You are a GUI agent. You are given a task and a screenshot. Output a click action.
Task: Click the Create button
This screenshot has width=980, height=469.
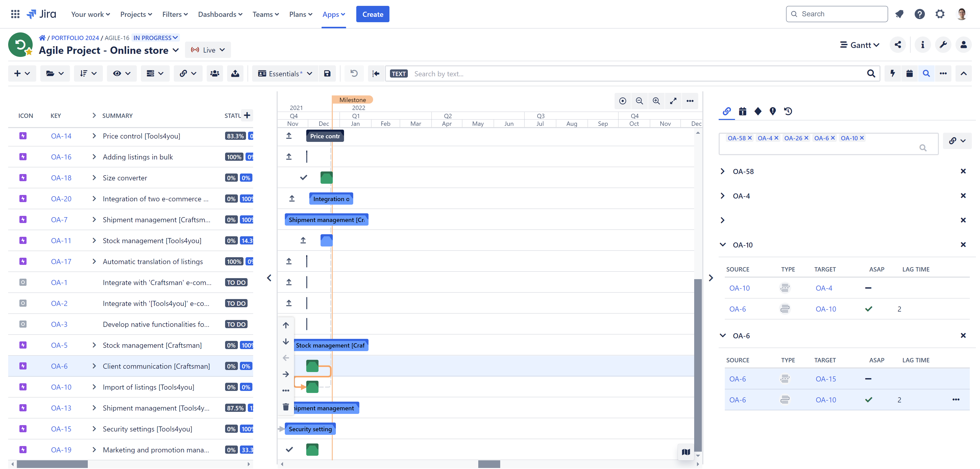[x=373, y=14]
